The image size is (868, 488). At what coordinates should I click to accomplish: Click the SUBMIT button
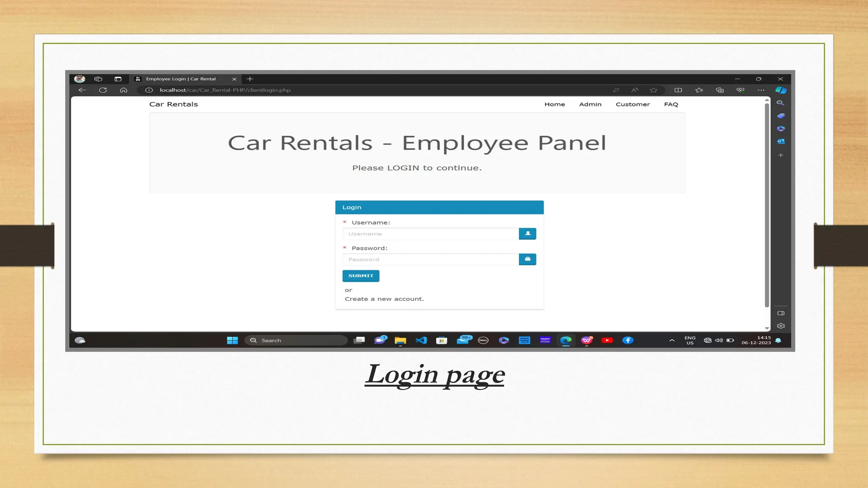click(x=361, y=276)
